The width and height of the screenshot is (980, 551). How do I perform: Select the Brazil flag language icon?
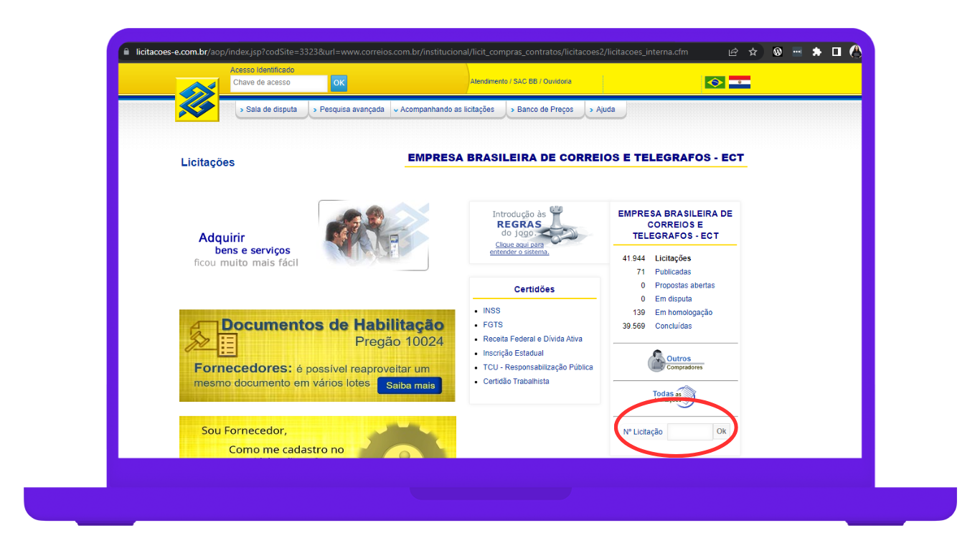click(x=715, y=83)
